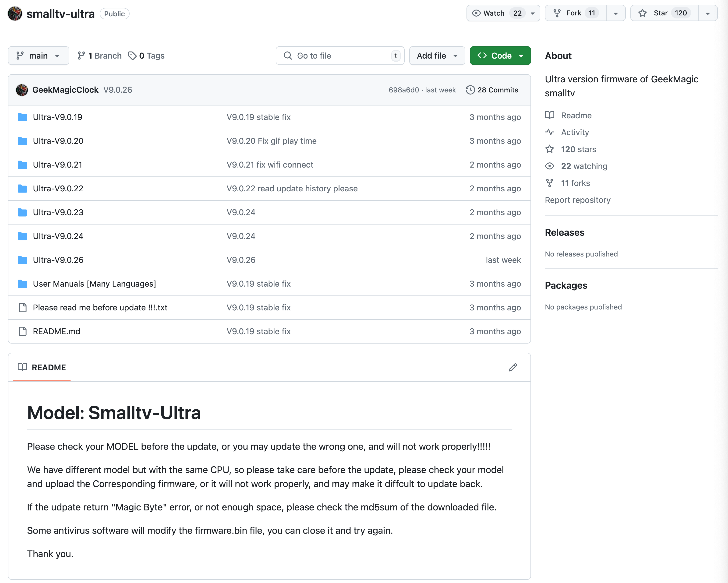Click the README.md file icon
This screenshot has width=728, height=583.
[x=23, y=331]
